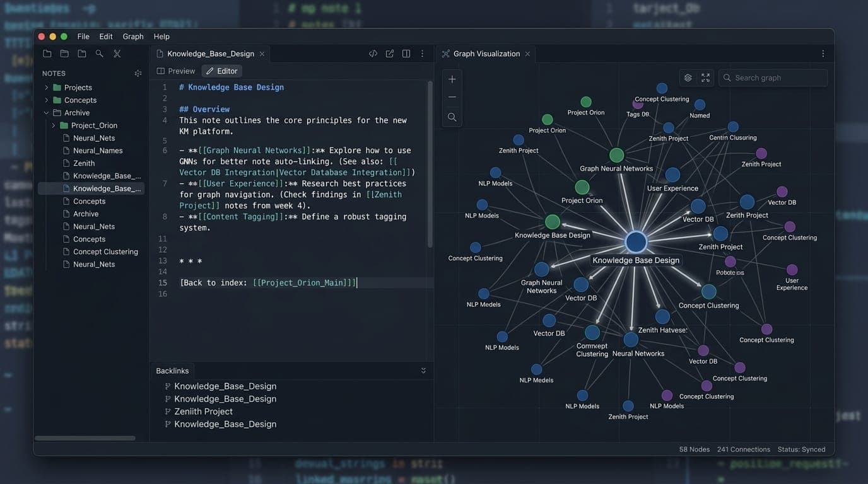Switch the note to Preview mode

(x=176, y=71)
